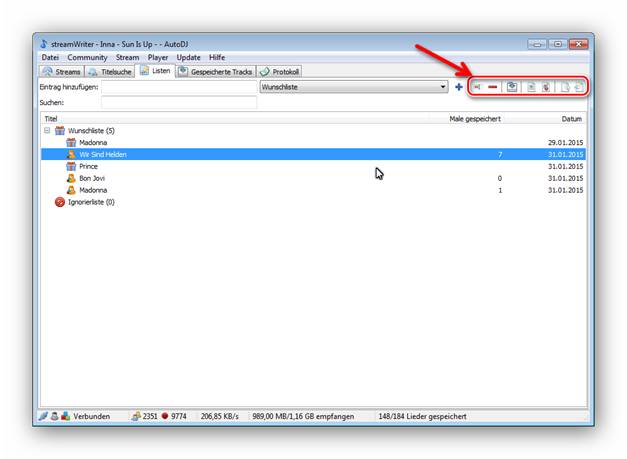Select the Wunschliste (5) tree entry
The height and width of the screenshot is (459, 627).
click(x=91, y=130)
